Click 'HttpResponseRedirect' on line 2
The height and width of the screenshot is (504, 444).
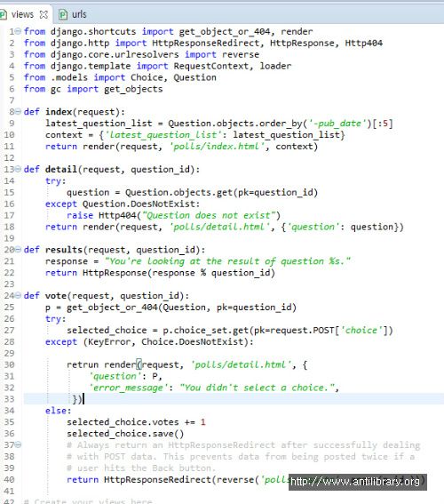(206, 43)
